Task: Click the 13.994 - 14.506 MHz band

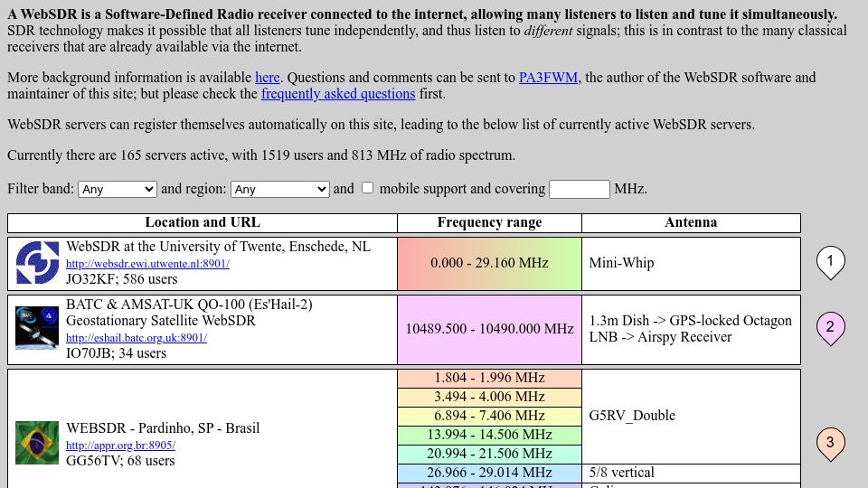Action: (489, 435)
